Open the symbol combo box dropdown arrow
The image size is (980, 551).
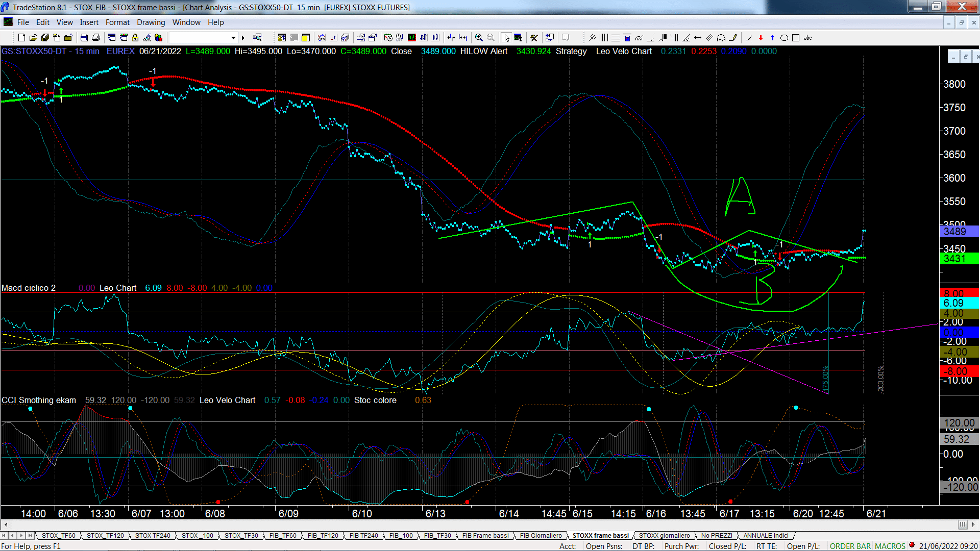click(233, 38)
